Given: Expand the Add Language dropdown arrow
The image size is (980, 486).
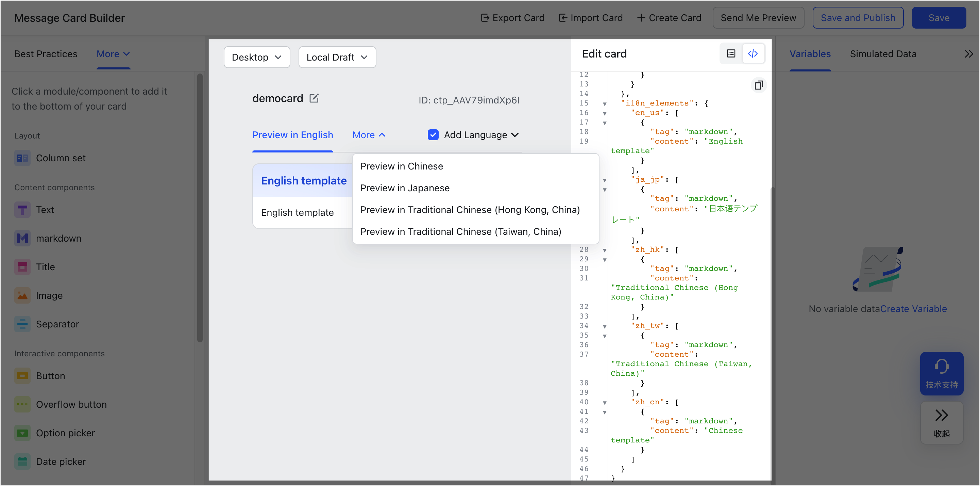Looking at the screenshot, I should [x=515, y=135].
